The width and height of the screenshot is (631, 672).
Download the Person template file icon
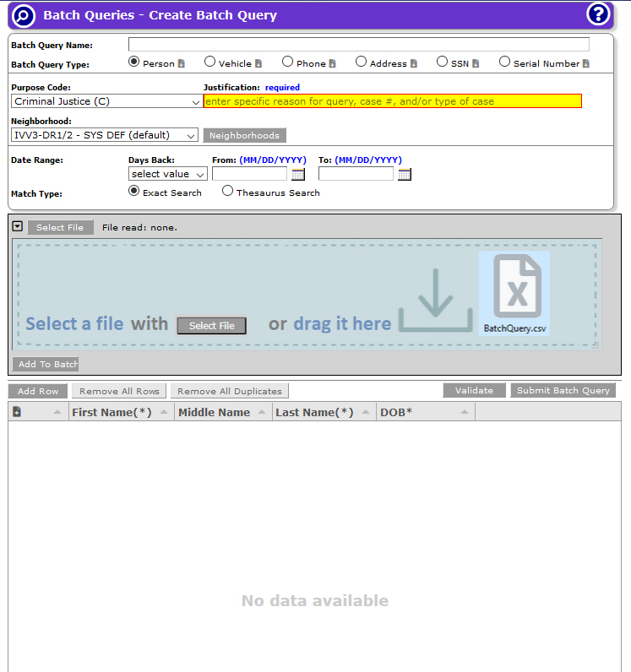[x=182, y=63]
